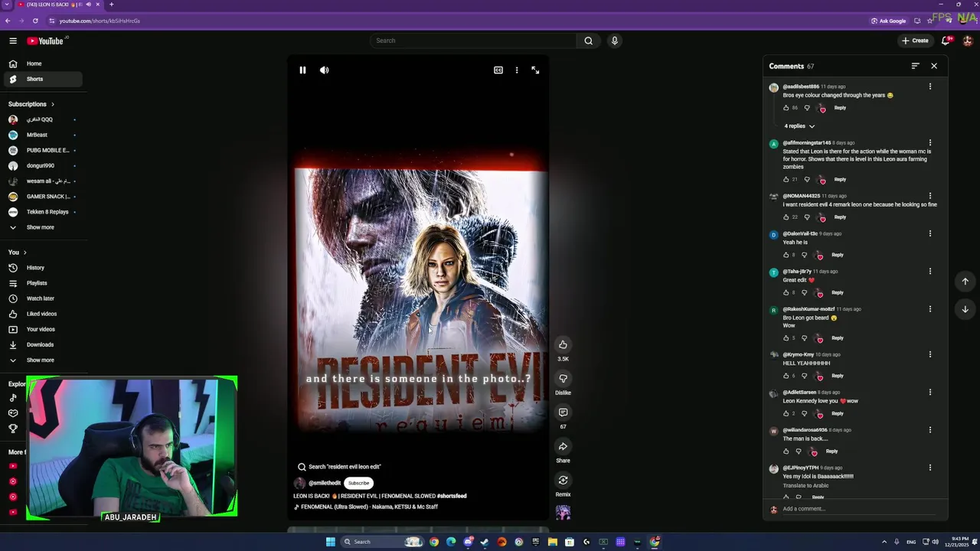The width and height of the screenshot is (980, 551).
Task: Translate the @EJPinoyYTPH comment to Arabic
Action: 805,486
